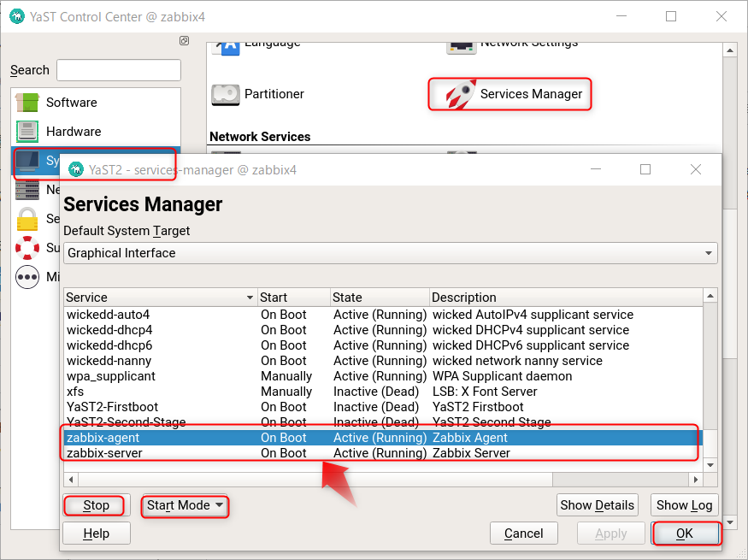Click Control Center scrollbar up arrow

click(730, 50)
